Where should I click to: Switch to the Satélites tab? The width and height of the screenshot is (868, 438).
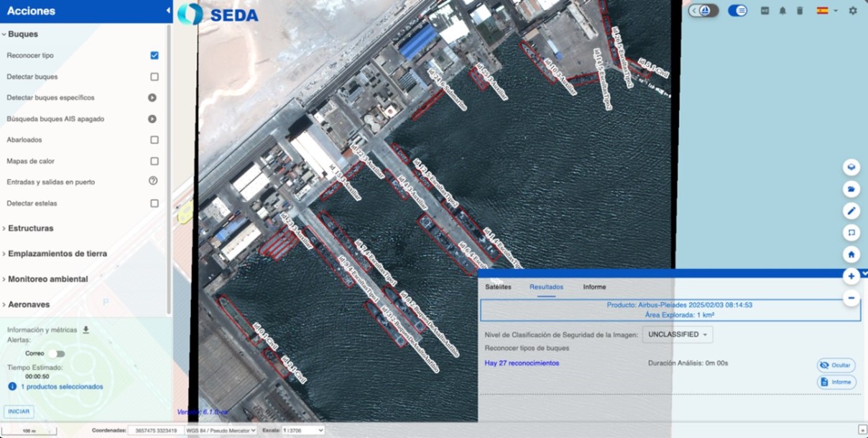(x=498, y=287)
